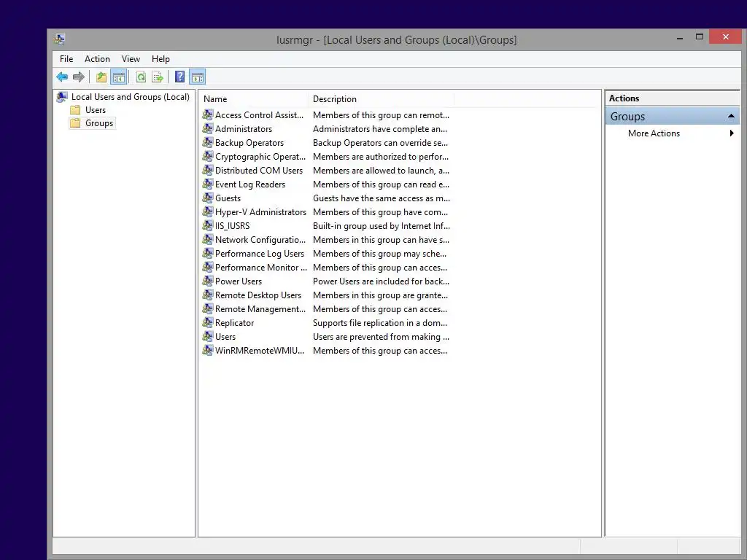Click description 'Guests have the same access as m...'

[x=381, y=198]
